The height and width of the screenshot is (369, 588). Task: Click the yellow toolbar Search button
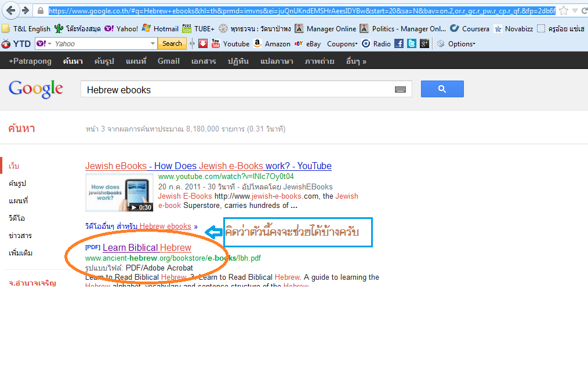172,43
